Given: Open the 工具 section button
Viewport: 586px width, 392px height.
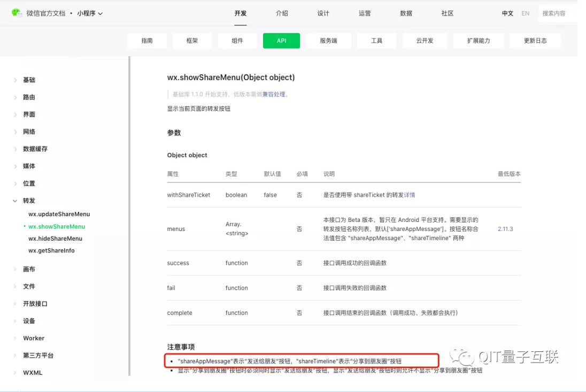Looking at the screenshot, I should coord(377,41).
